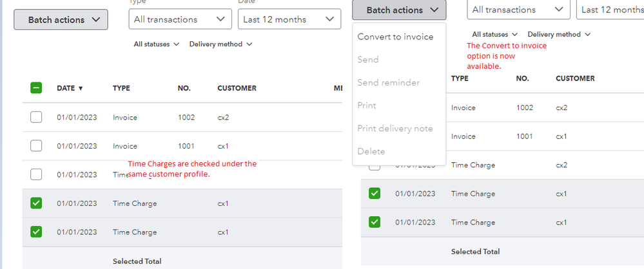Image resolution: width=644 pixels, height=269 pixels.
Task: Click left CUSTOMER column header
Action: tap(237, 88)
